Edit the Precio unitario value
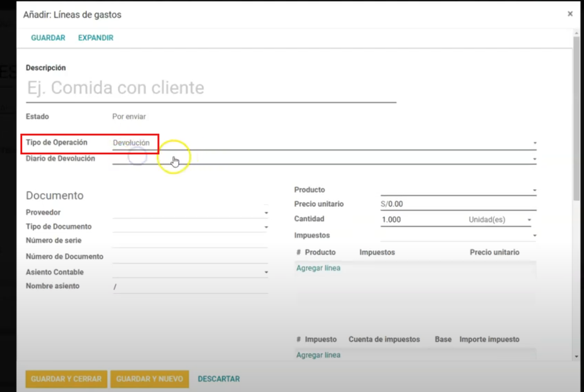The width and height of the screenshot is (584, 392). [458, 204]
